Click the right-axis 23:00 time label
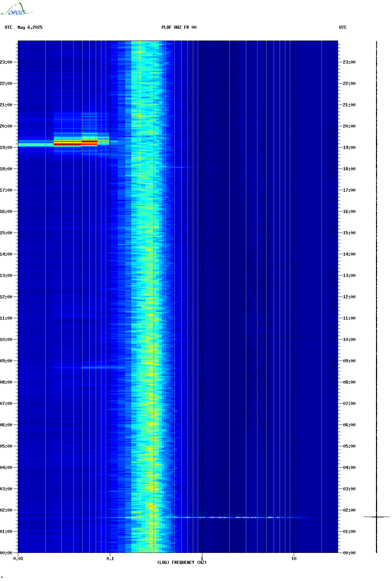 point(349,62)
